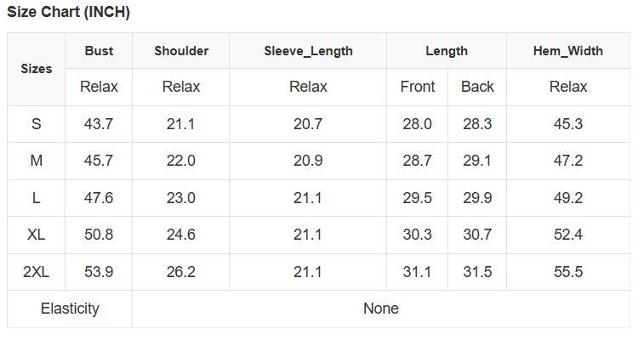The height and width of the screenshot is (340, 644).
Task: Select the None elasticity value cell
Action: [381, 309]
